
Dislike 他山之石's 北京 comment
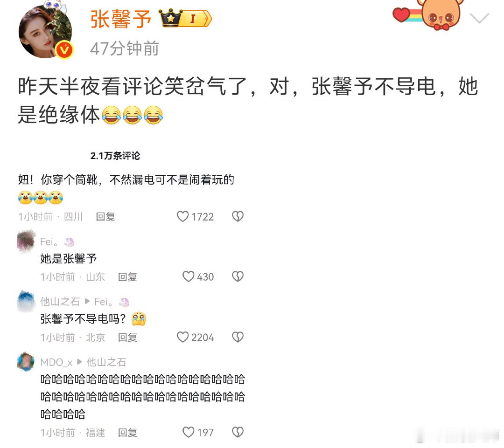(238, 337)
